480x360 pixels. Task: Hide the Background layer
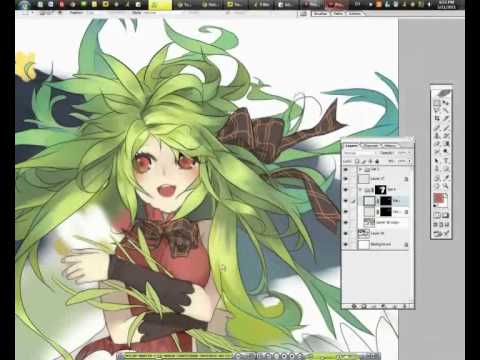(x=346, y=245)
